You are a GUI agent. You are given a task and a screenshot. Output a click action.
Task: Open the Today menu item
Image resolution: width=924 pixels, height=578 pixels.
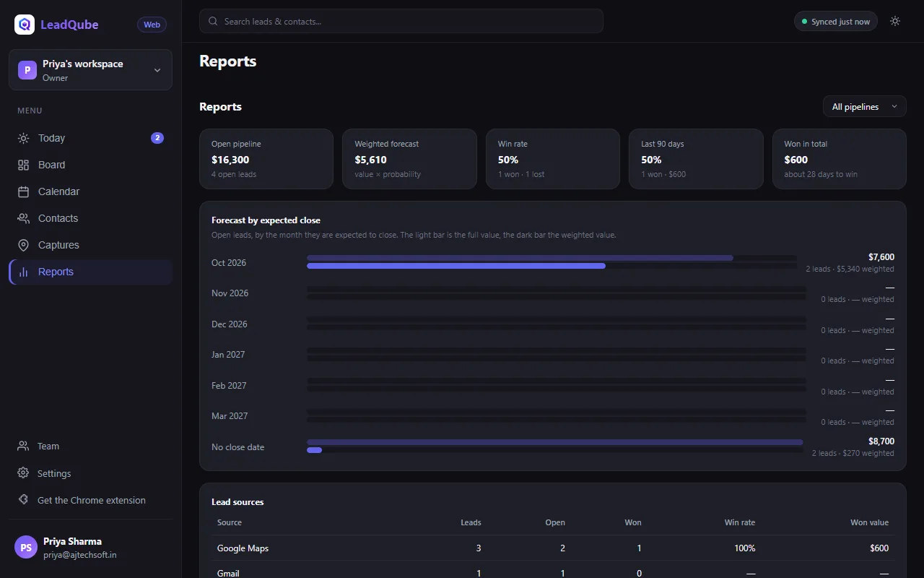click(91, 138)
